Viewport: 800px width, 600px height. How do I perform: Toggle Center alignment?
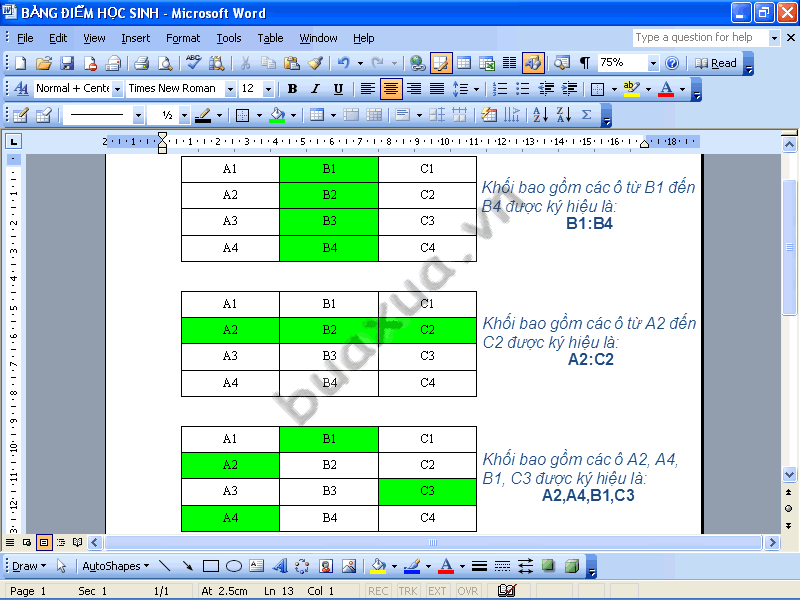(390, 89)
